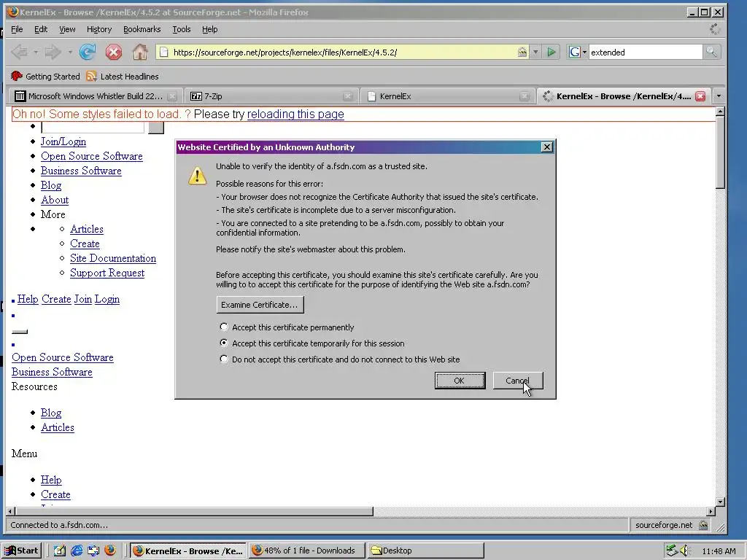
Task: Close the Microsoft Windows Whistler tab
Action: (x=172, y=96)
